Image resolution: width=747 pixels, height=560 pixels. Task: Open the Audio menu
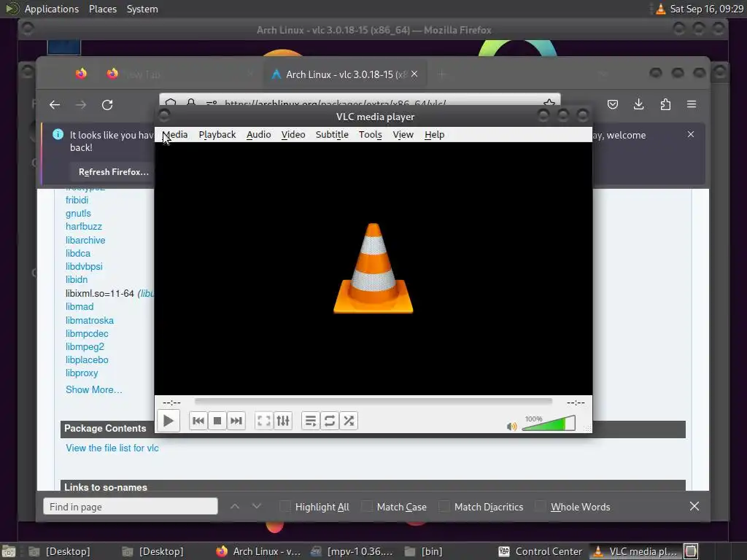(x=259, y=135)
